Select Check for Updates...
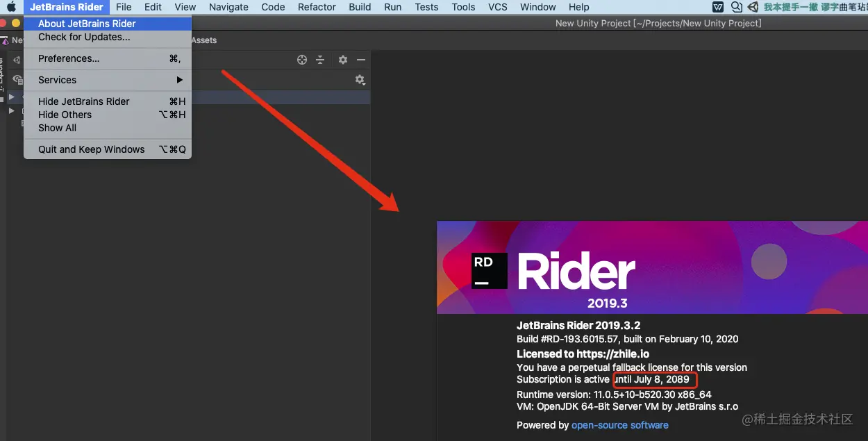 tap(108, 37)
